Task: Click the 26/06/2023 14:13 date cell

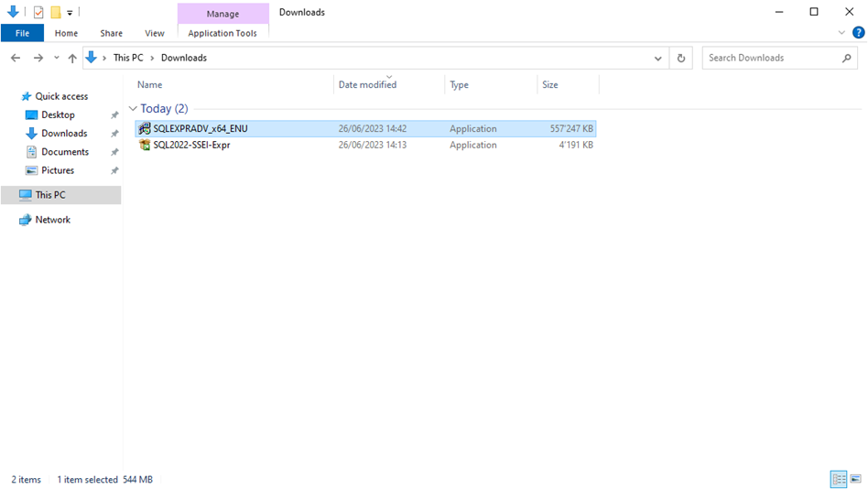Action: point(373,145)
